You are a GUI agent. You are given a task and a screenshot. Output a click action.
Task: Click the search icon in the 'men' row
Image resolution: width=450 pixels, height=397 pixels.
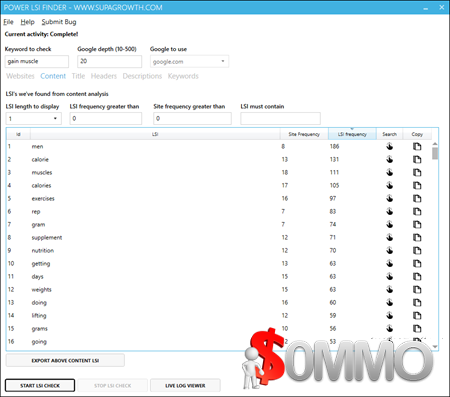(389, 146)
